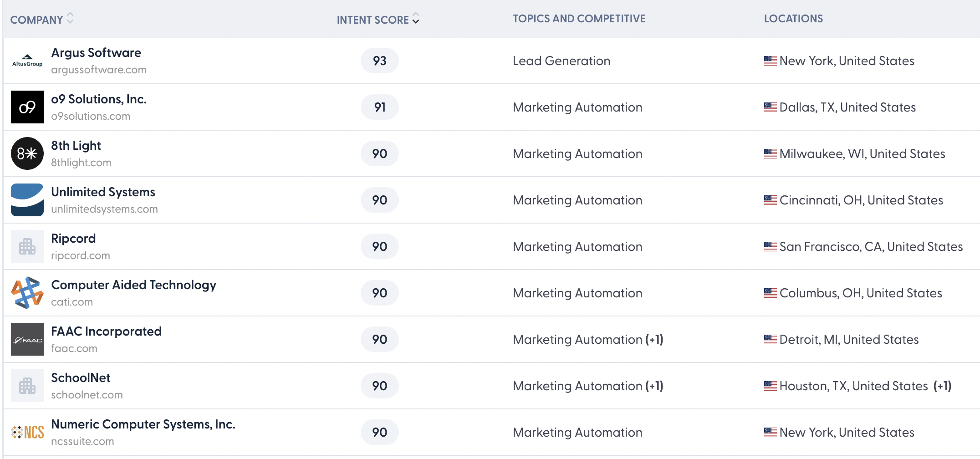Visit the ripcord.com website link

[x=81, y=255]
